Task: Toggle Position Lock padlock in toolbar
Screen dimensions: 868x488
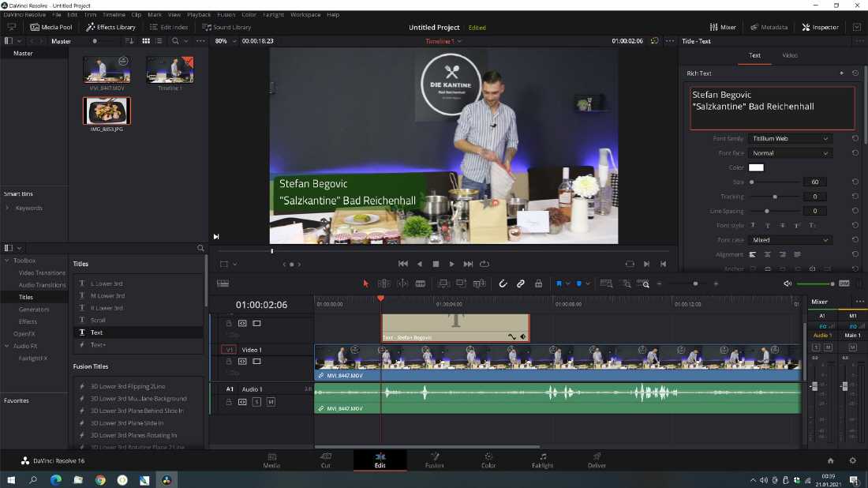Action: tap(539, 283)
